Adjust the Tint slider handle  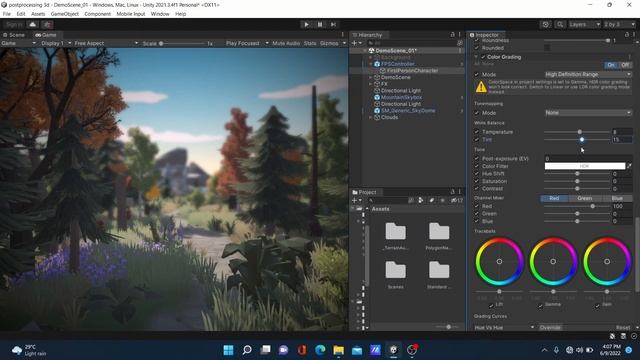(582, 140)
